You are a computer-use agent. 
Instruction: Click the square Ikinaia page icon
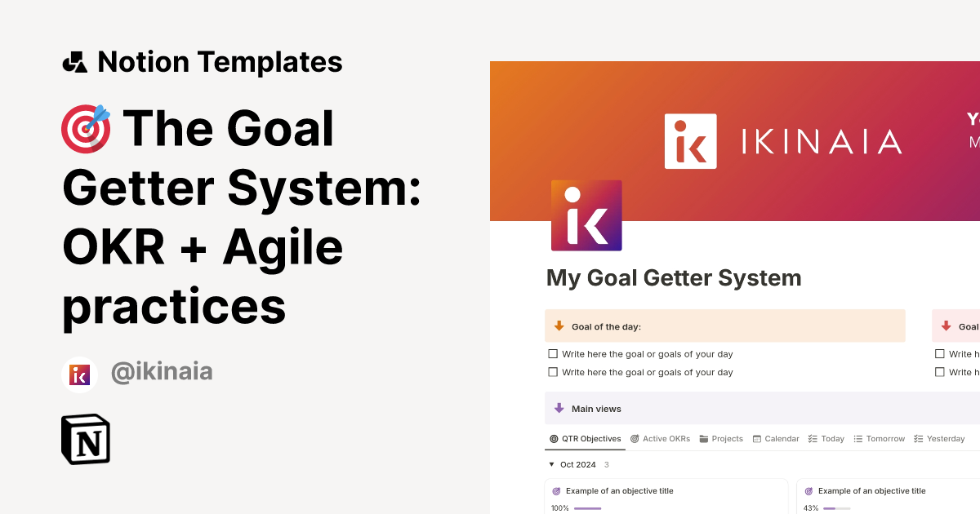pos(586,215)
